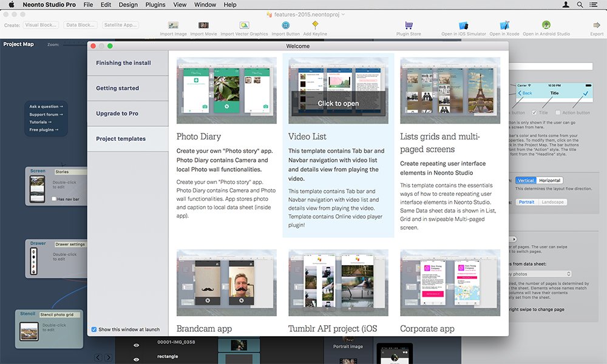Screen dimensions: 607x364
Task: Toggle Has nav bar checkbox on Screen block
Action: pos(54,199)
